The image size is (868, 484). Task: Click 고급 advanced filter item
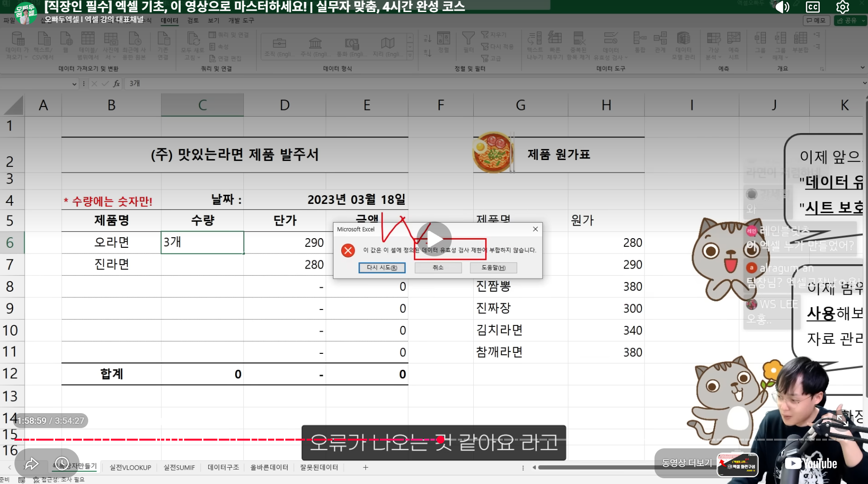[491, 58]
